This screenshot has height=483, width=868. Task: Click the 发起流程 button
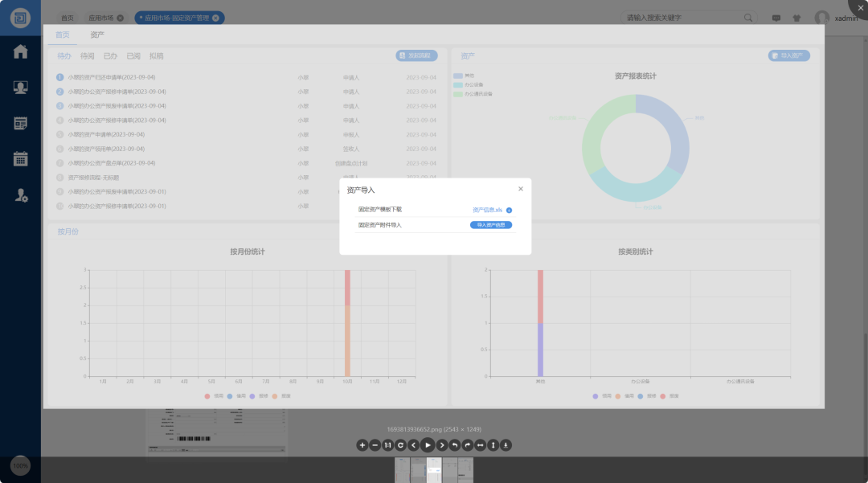click(x=416, y=56)
